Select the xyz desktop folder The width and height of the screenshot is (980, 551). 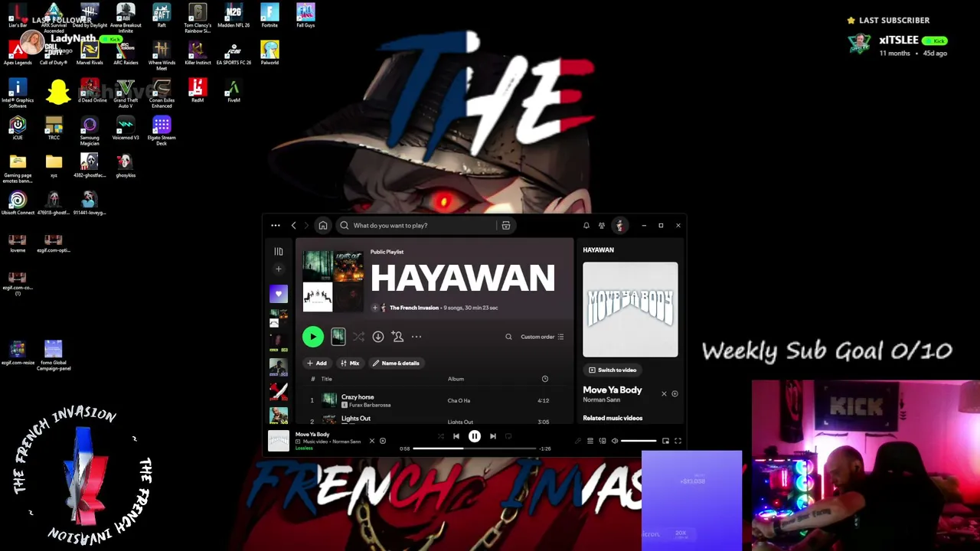click(54, 165)
